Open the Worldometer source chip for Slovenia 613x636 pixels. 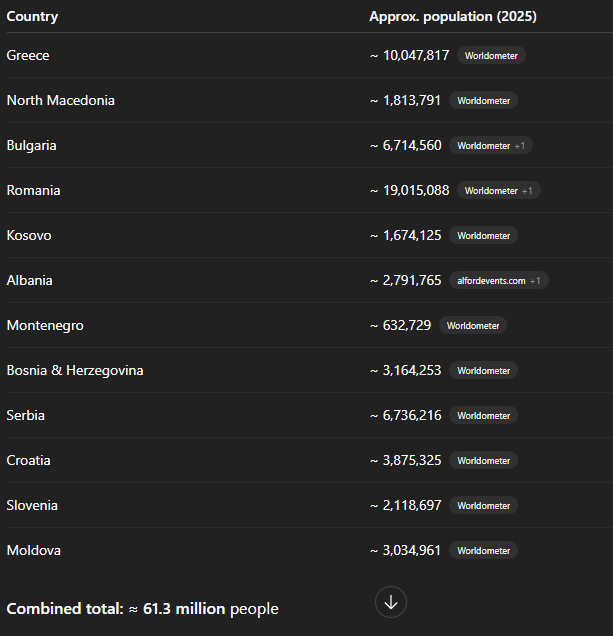pyautogui.click(x=483, y=506)
